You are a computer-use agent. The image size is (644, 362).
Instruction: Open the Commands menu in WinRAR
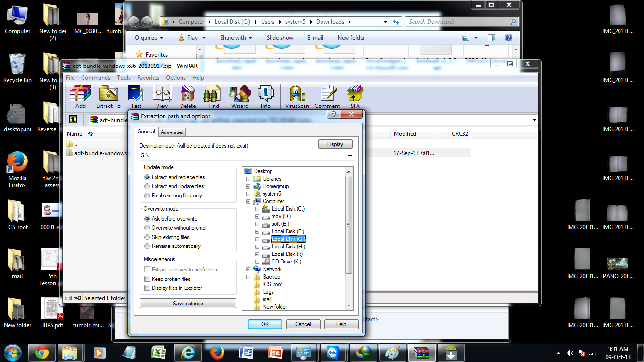[x=96, y=78]
